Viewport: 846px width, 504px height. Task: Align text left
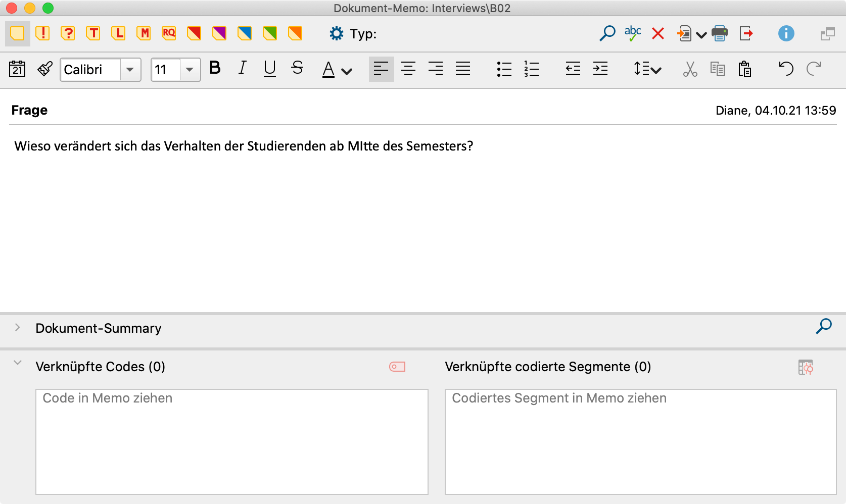click(x=381, y=69)
